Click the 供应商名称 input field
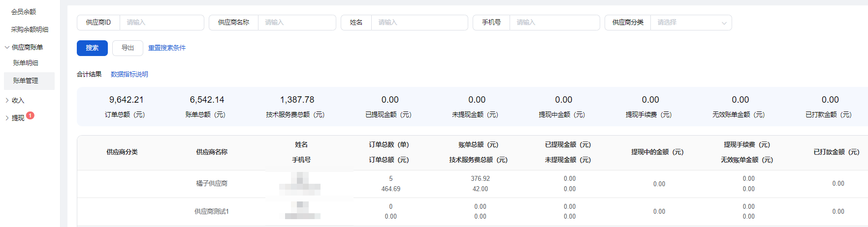The image size is (868, 227). pos(296,23)
